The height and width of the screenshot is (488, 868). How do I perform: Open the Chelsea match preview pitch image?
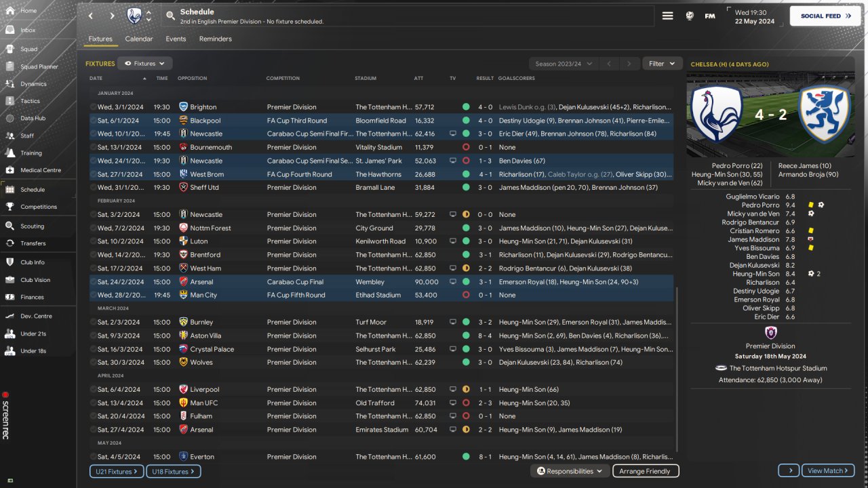(x=770, y=114)
